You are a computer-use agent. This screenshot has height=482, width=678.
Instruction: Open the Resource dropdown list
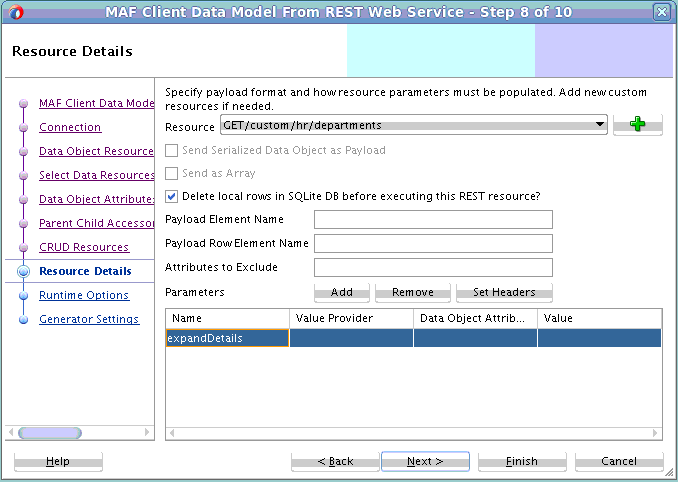pos(414,125)
